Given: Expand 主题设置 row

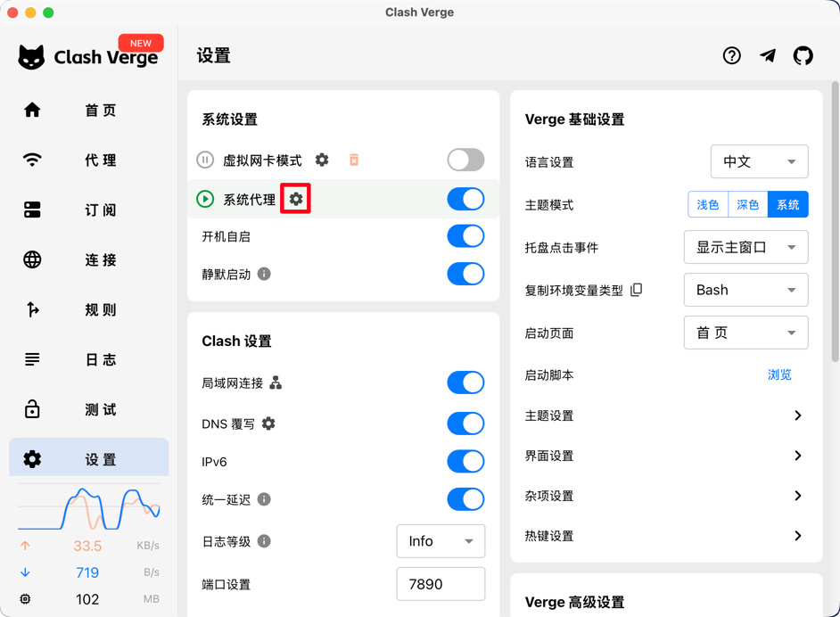Looking at the screenshot, I should click(x=666, y=415).
